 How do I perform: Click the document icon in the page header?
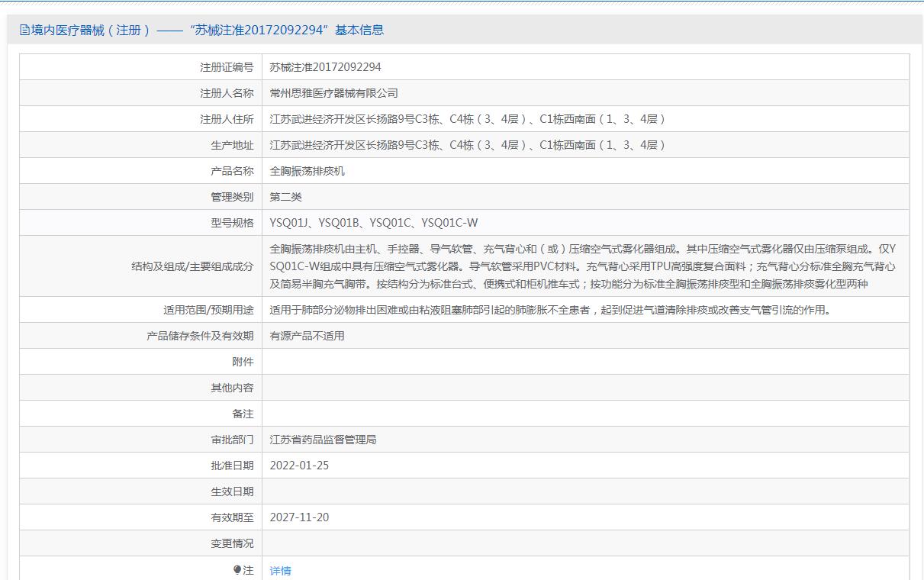25,31
